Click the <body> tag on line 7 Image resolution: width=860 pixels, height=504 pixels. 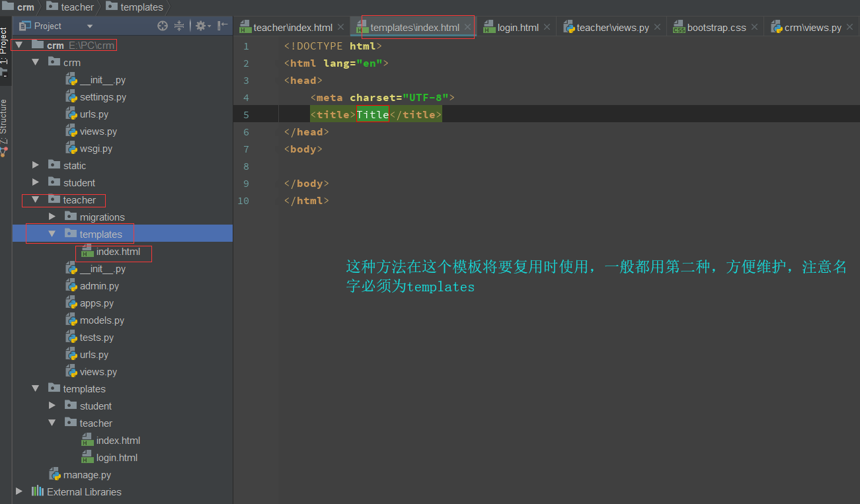(303, 149)
